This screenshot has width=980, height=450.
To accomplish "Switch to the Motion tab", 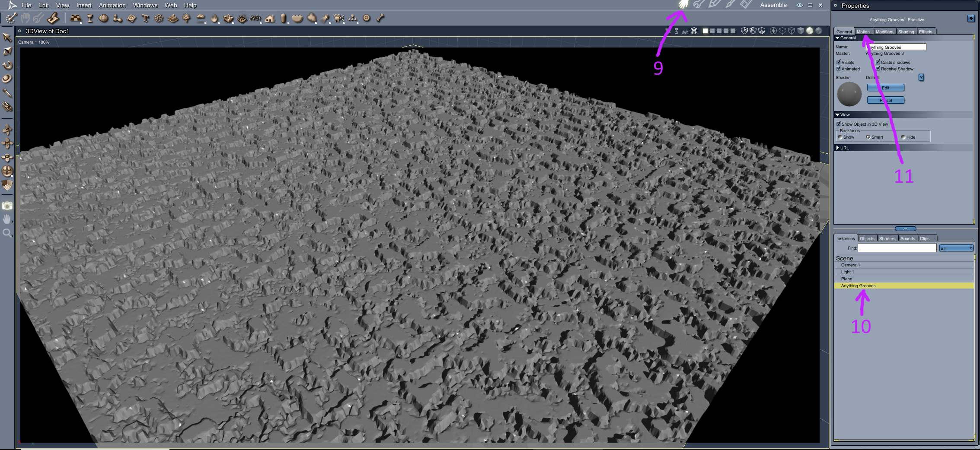I will point(863,32).
